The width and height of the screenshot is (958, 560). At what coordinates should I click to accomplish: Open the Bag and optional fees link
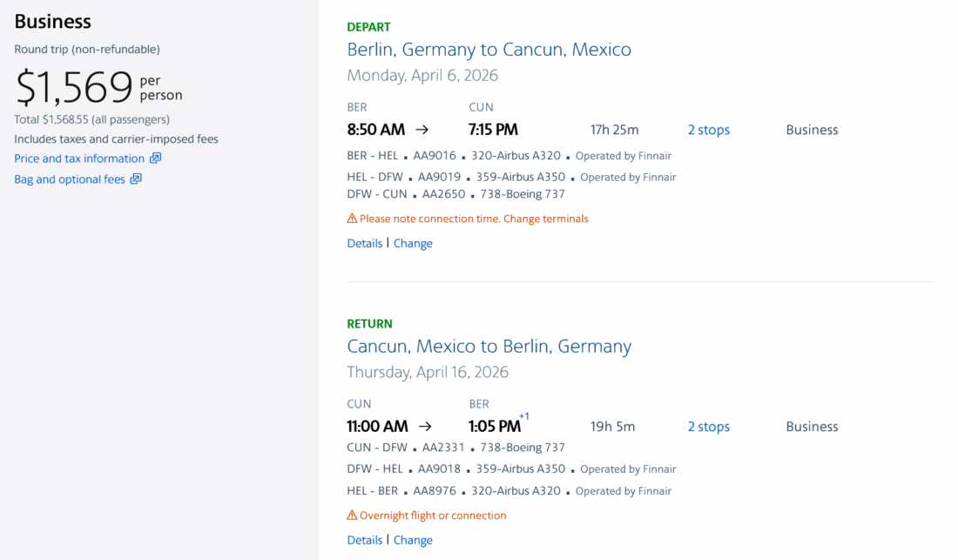(70, 179)
